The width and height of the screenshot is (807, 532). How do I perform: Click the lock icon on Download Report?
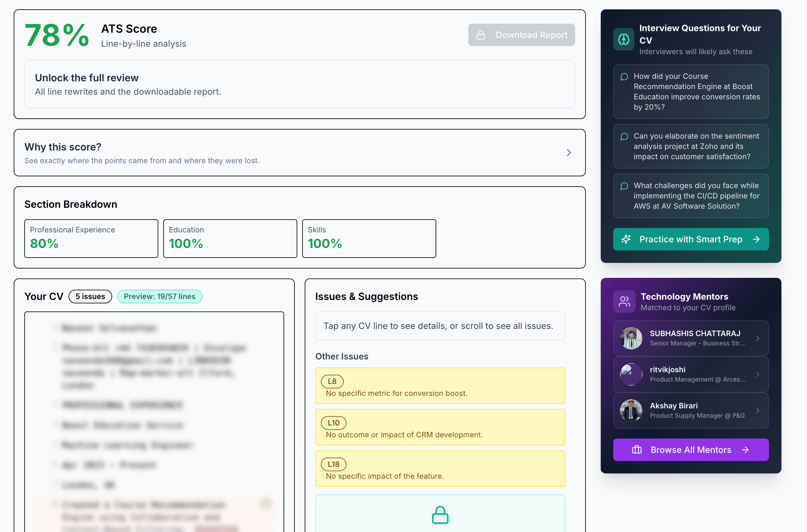(x=480, y=35)
